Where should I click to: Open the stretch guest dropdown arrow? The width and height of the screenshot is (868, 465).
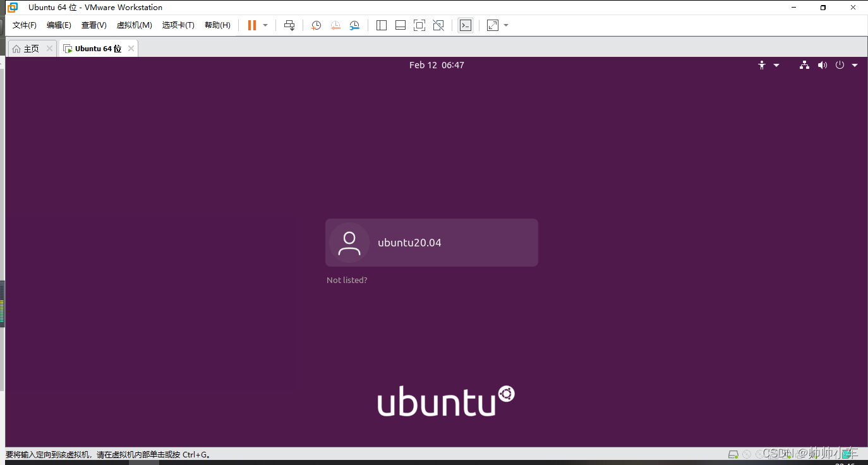[506, 25]
